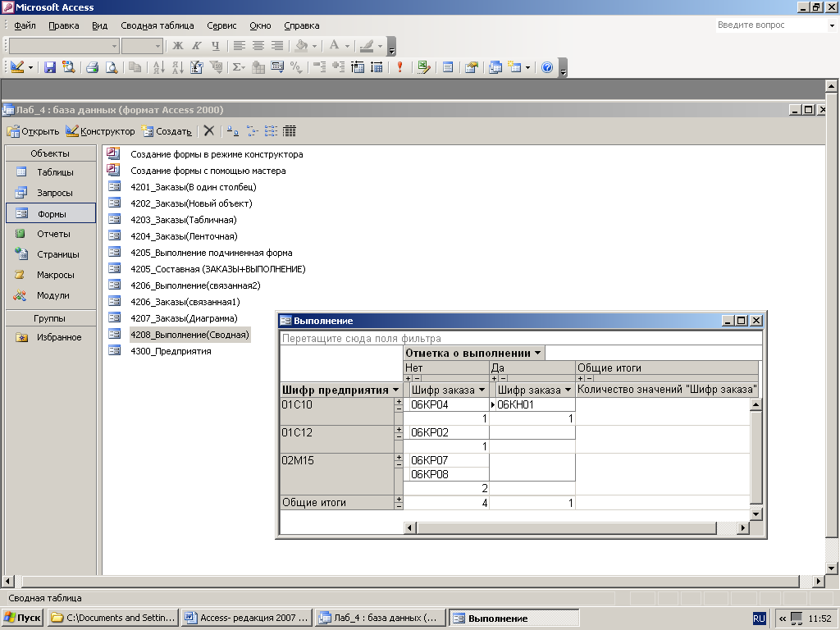Open 'Шифр заказа' dropdown under Нет
The height and width of the screenshot is (630, 840).
482,390
